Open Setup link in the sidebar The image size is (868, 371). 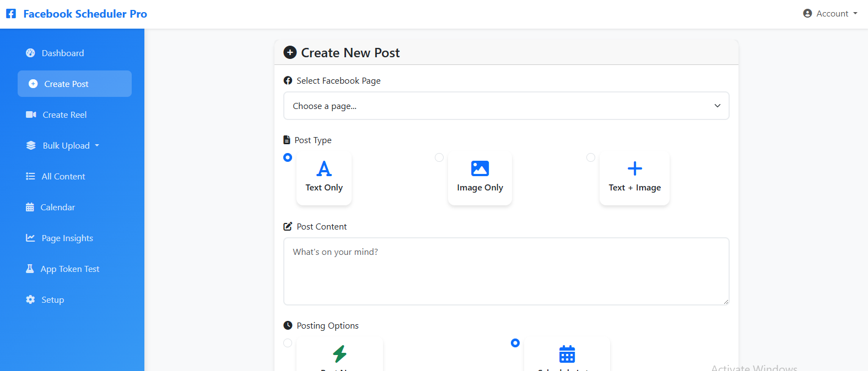pyautogui.click(x=74, y=299)
